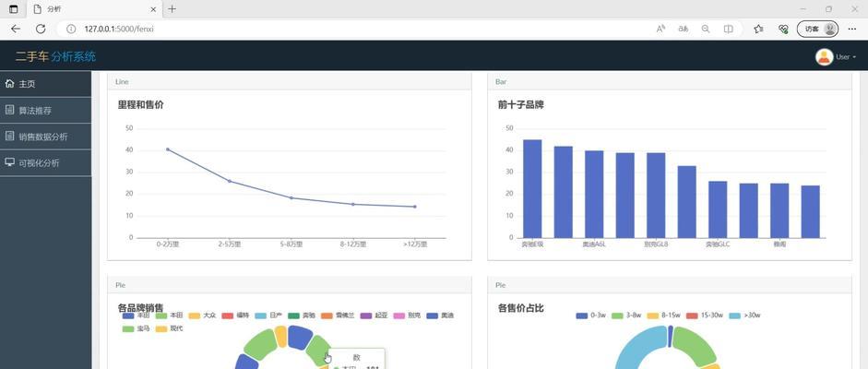
Task: Toggle 别克 legend in brand pie
Action: tap(407, 315)
